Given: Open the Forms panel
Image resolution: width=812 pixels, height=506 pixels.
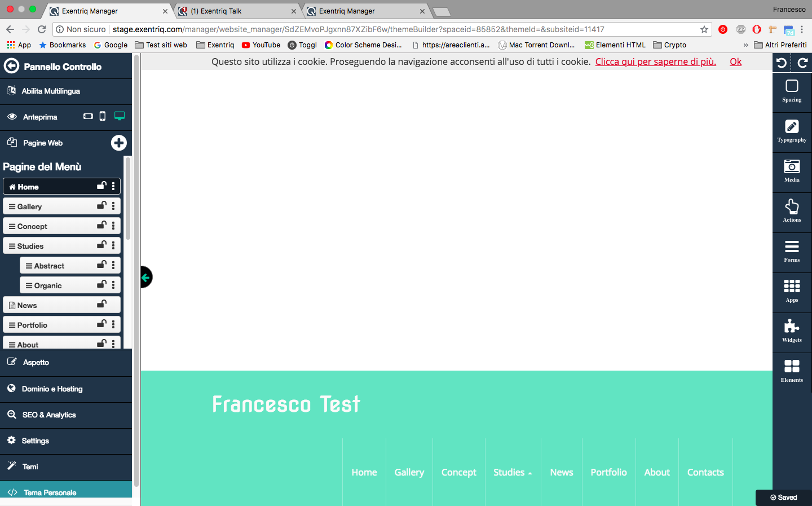Looking at the screenshot, I should coord(792,250).
